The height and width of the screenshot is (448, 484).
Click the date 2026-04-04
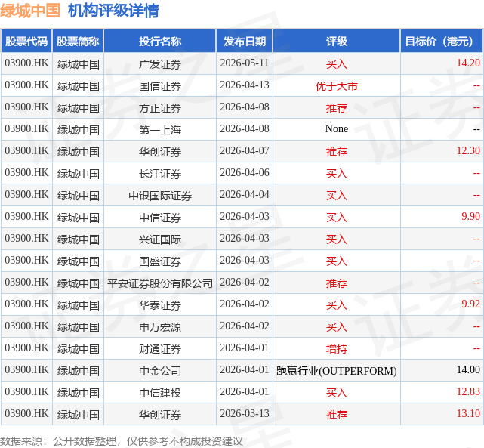pos(245,194)
